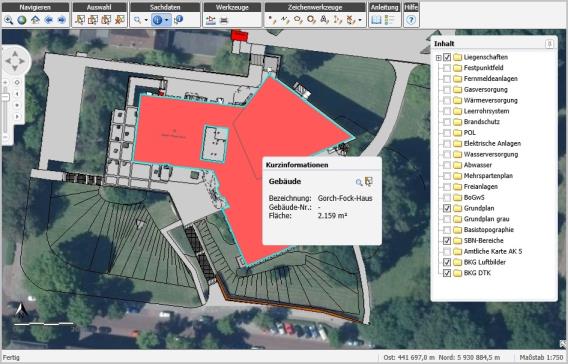Screen dimensions: 568x364
Task: Click the Zeichenwerkzeuge toolbar header
Action: click(x=315, y=7)
